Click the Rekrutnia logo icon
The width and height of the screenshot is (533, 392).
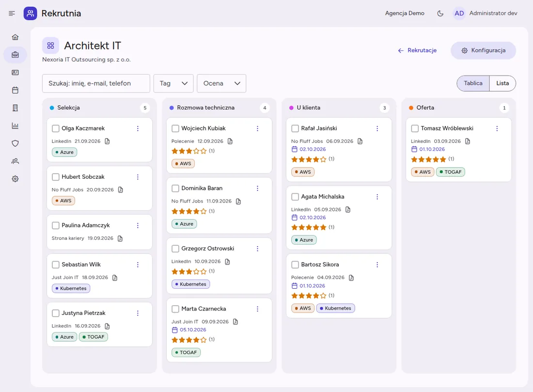coord(30,13)
